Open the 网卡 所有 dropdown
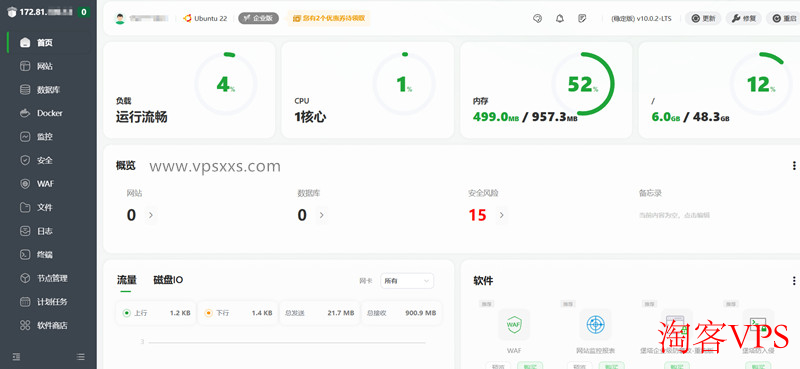Viewport: 800px width, 369px height. coord(407,281)
